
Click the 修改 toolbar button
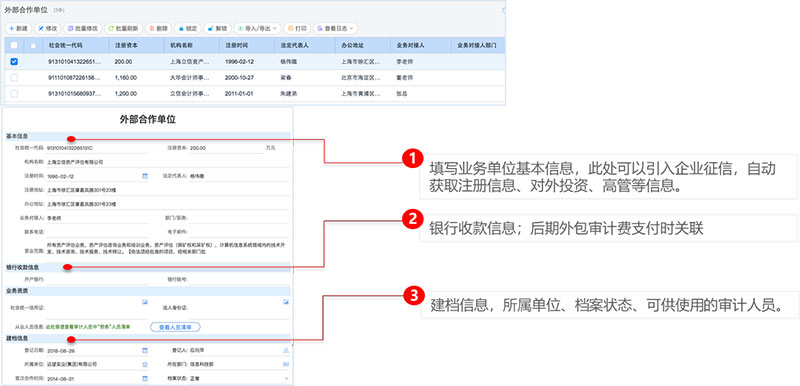[x=48, y=29]
